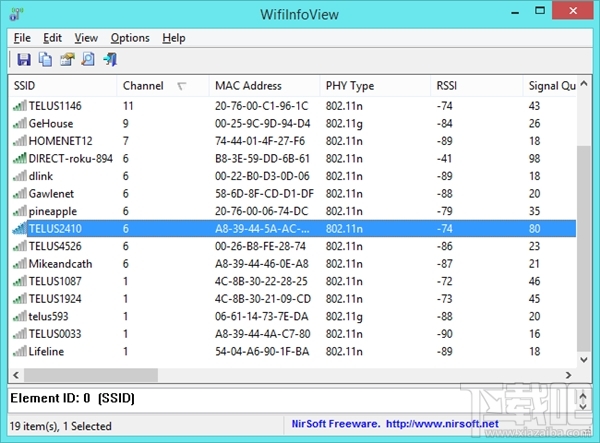Viewport: 600px width, 443px height.
Task: Select the dlink network row
Action: coord(292,176)
